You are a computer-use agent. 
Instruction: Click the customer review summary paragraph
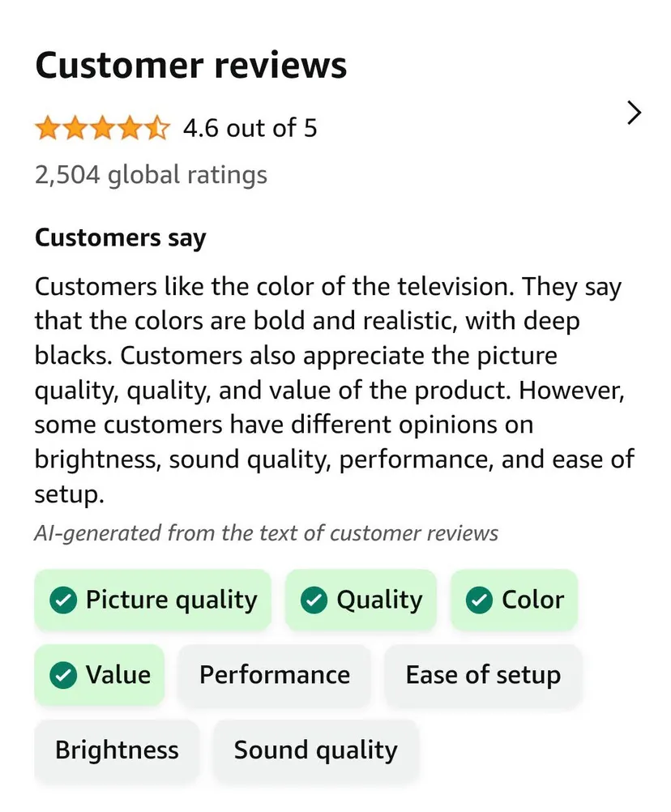coord(334,390)
